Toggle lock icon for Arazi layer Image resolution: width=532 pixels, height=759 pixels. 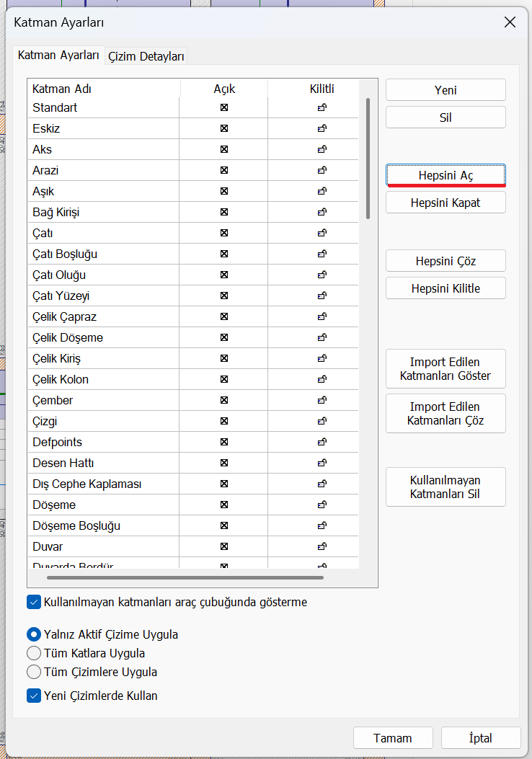(x=322, y=170)
